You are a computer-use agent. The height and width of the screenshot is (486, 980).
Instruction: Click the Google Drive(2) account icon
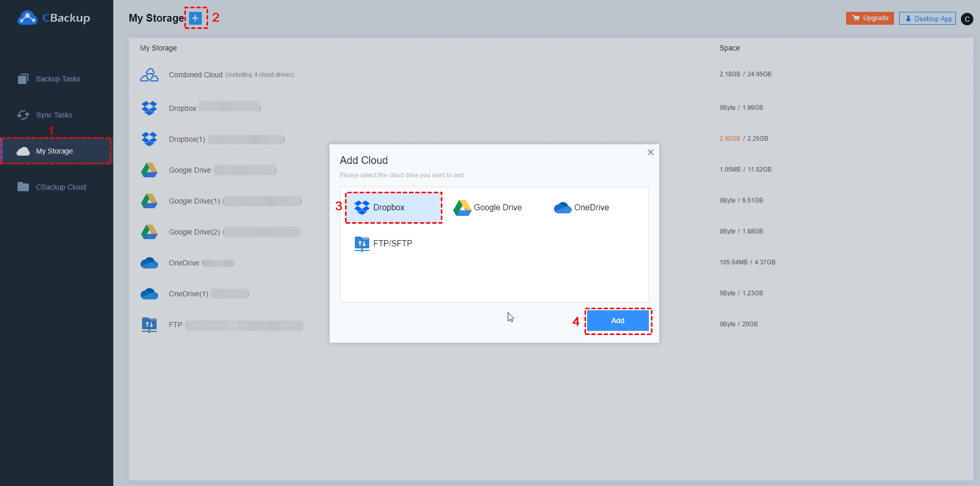click(x=149, y=232)
